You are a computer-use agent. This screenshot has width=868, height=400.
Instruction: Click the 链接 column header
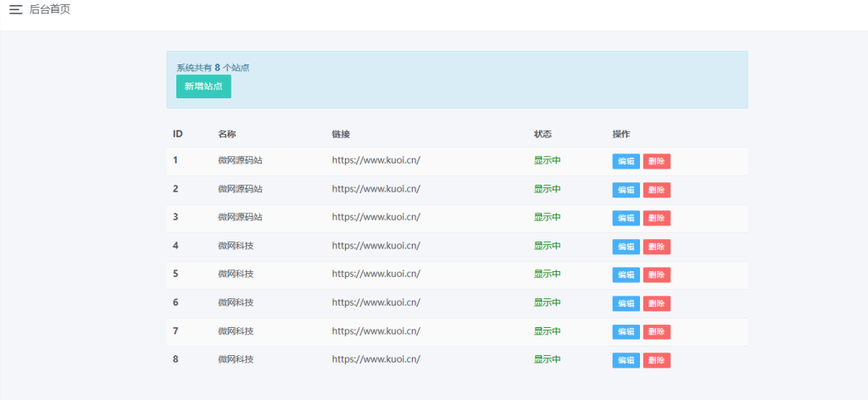341,134
